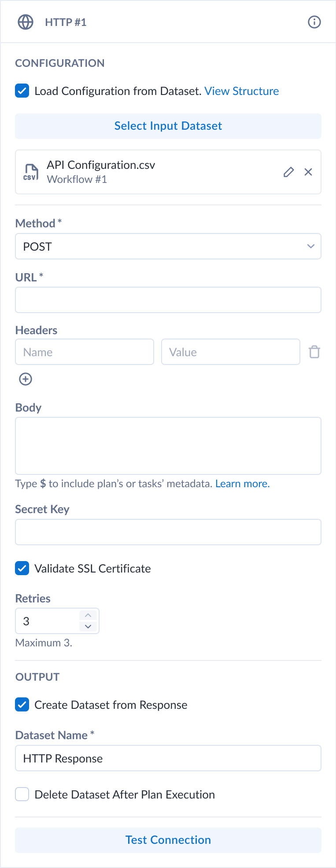
Task: Focus the URL input field
Action: point(168,300)
